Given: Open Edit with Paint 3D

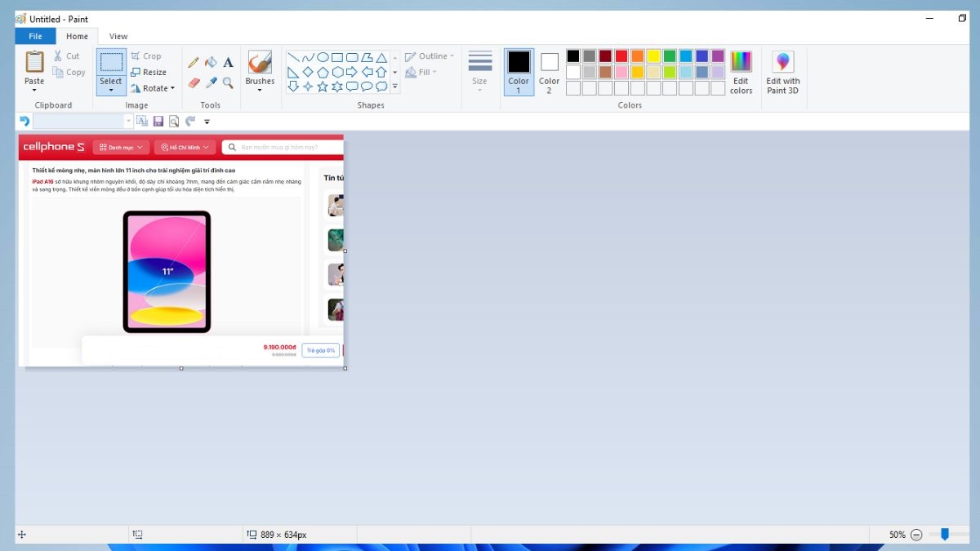Looking at the screenshot, I should tap(783, 73).
